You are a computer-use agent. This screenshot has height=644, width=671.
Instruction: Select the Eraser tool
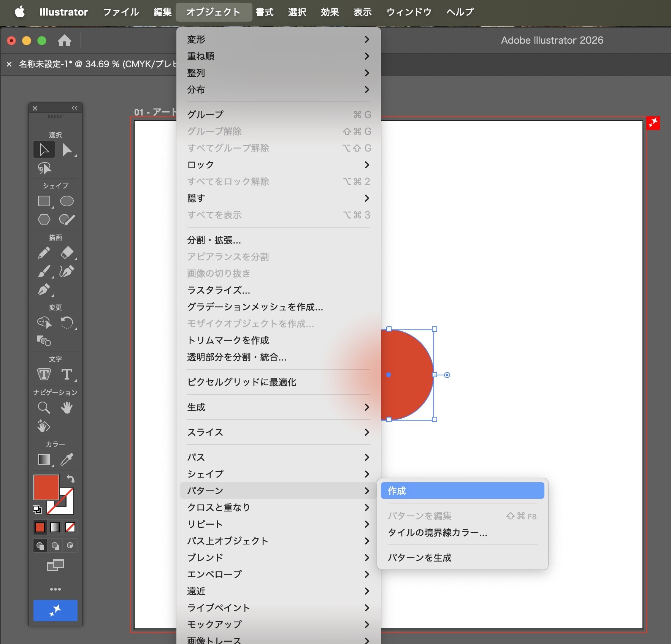pos(67,253)
